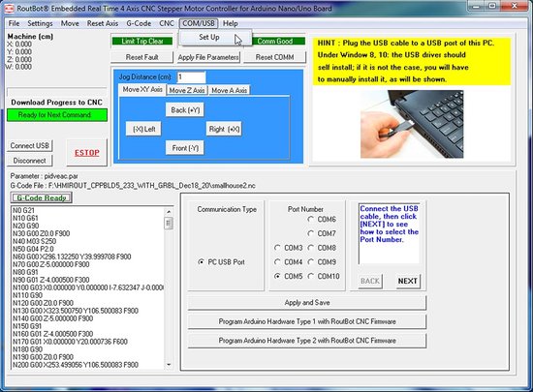
Task: Select G-code line N90 G01 Z-4.000500 F300
Action: click(x=51, y=280)
